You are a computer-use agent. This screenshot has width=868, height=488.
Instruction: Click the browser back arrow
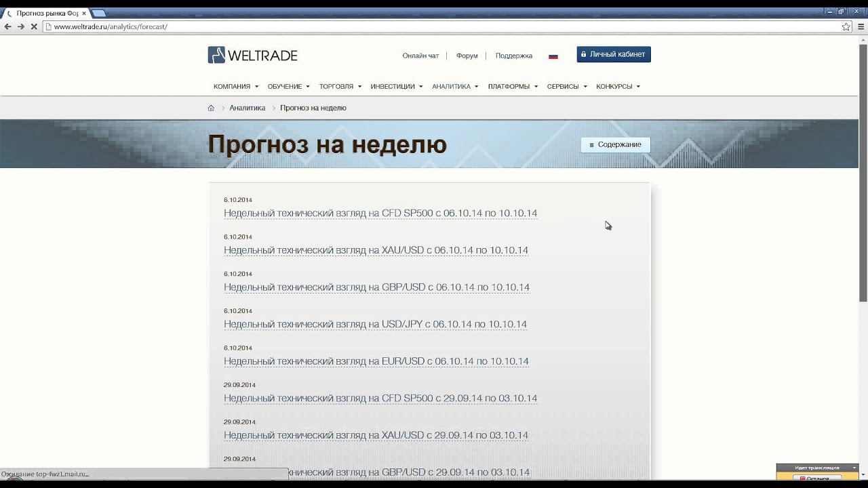(7, 26)
